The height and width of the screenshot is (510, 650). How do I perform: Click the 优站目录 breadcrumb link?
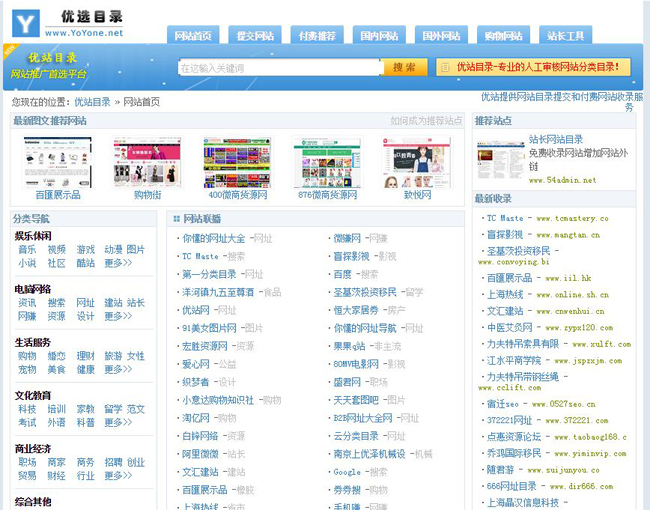point(92,102)
